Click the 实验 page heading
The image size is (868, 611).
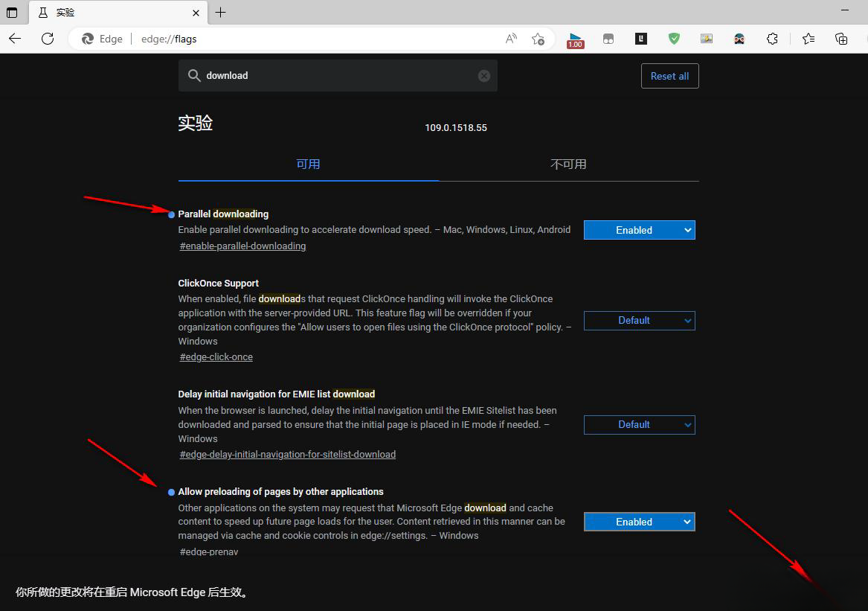[196, 123]
